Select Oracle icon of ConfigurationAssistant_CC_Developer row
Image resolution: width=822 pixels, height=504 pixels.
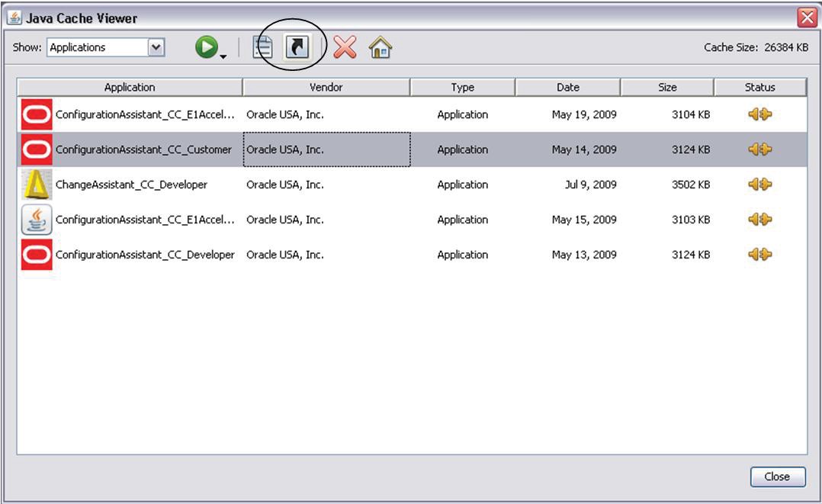[37, 255]
